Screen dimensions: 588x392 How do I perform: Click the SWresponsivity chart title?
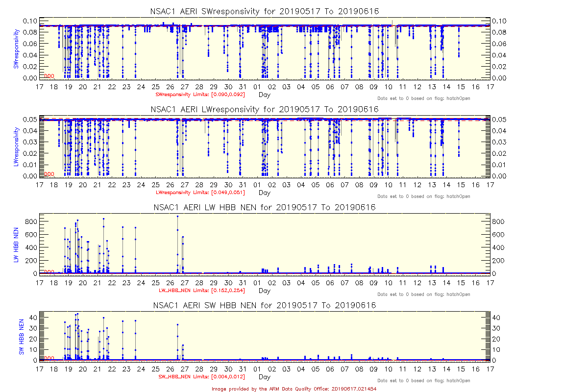(264, 11)
